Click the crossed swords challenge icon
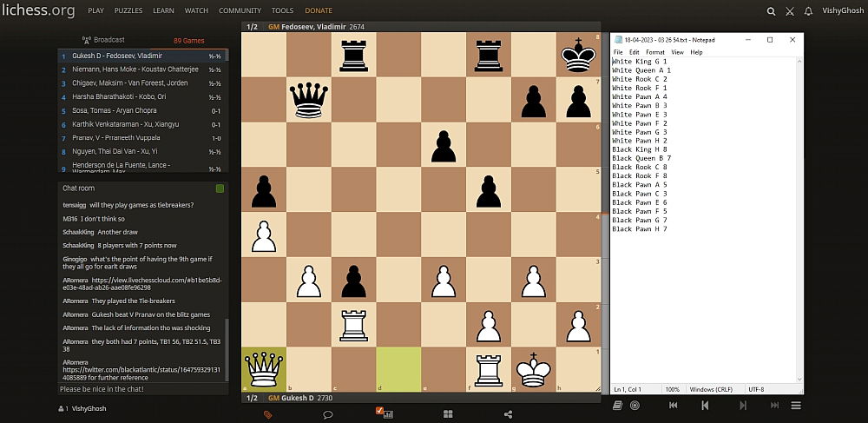The height and width of the screenshot is (423, 868). [789, 11]
